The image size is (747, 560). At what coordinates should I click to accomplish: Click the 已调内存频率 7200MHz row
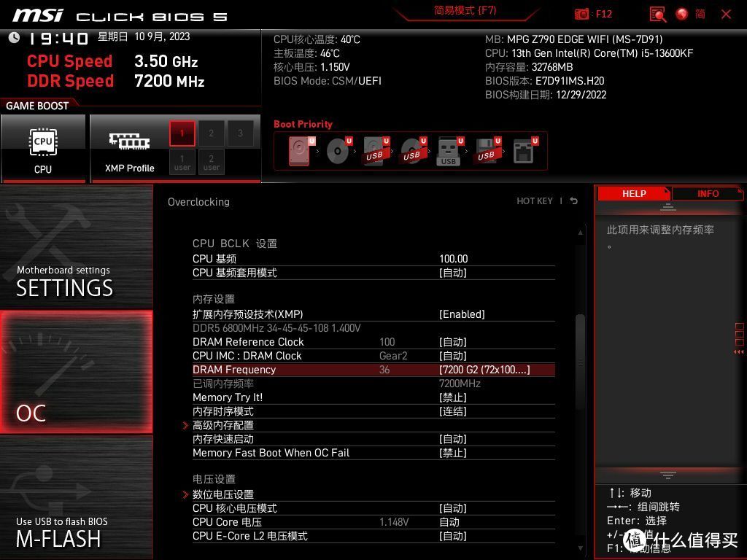tap(373, 384)
